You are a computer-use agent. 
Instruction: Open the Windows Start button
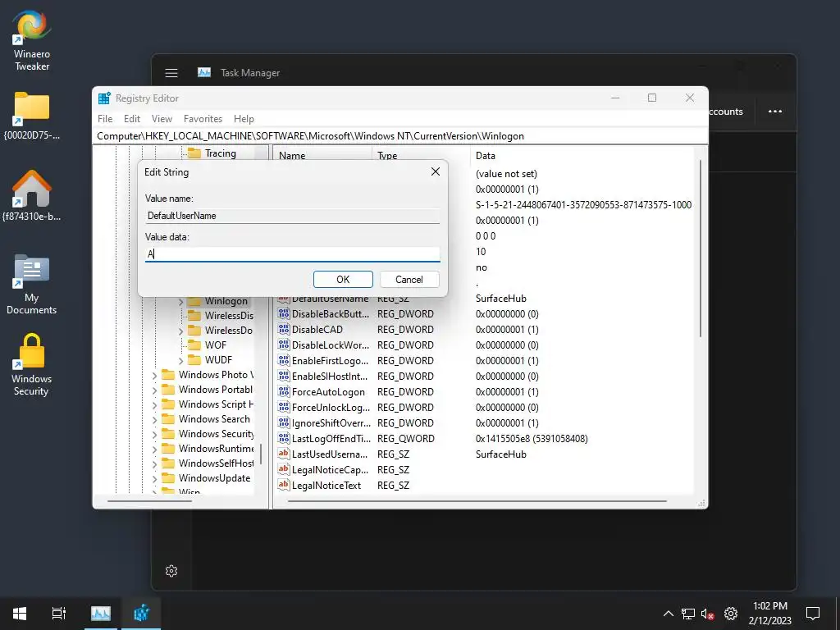[x=20, y=613]
